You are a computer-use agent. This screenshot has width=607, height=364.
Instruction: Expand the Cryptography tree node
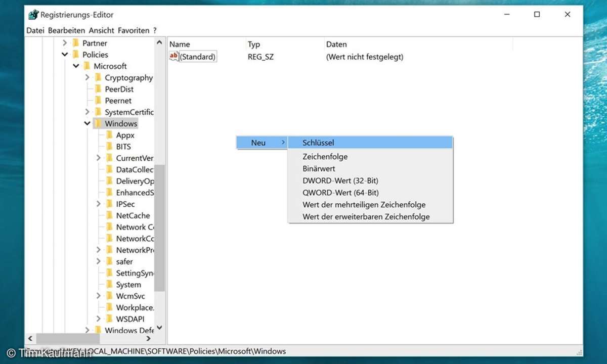tap(87, 77)
